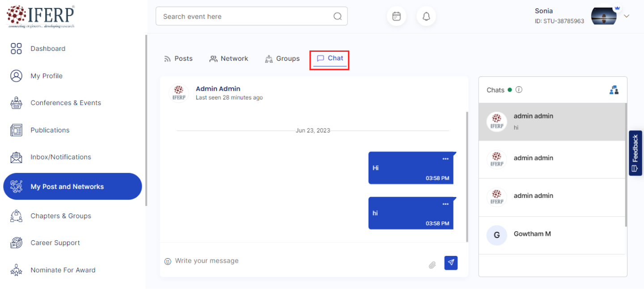Click the search magnifier icon
The height and width of the screenshot is (289, 644).
(338, 17)
